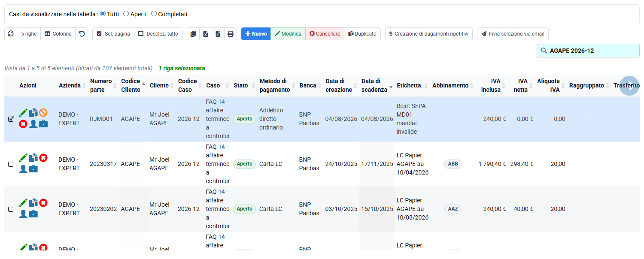Edit row 20230202 with the pencil icon

tap(23, 203)
